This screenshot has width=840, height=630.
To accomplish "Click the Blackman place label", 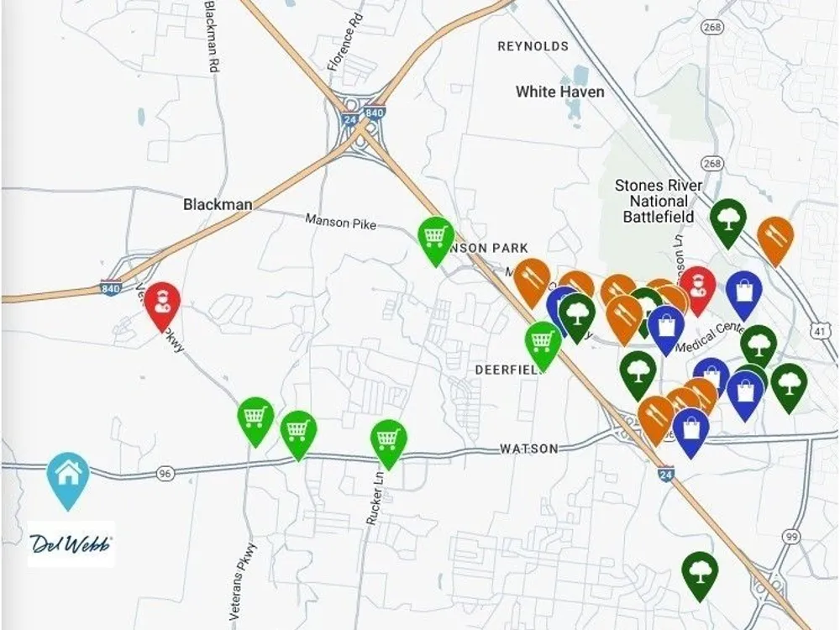I will point(218,204).
